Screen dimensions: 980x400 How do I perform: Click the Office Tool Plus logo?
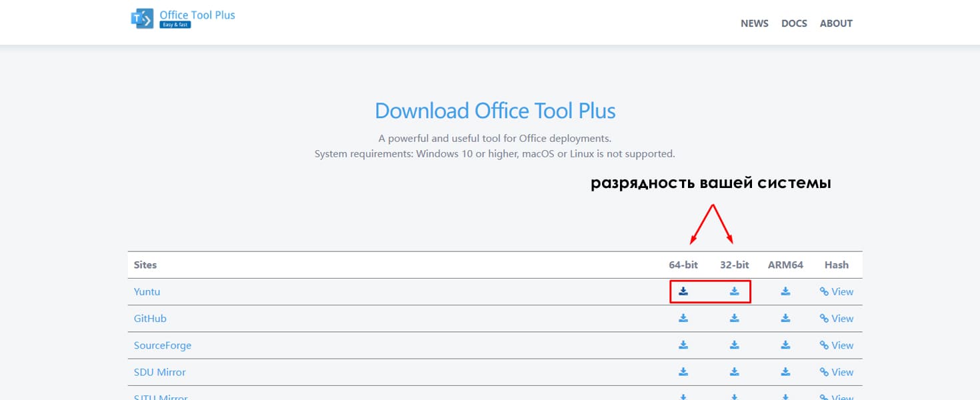(x=183, y=17)
